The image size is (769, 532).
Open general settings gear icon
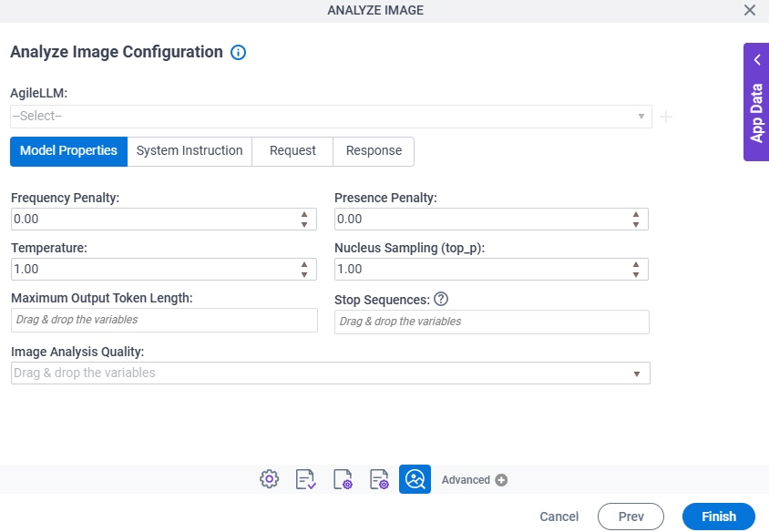pos(270,479)
